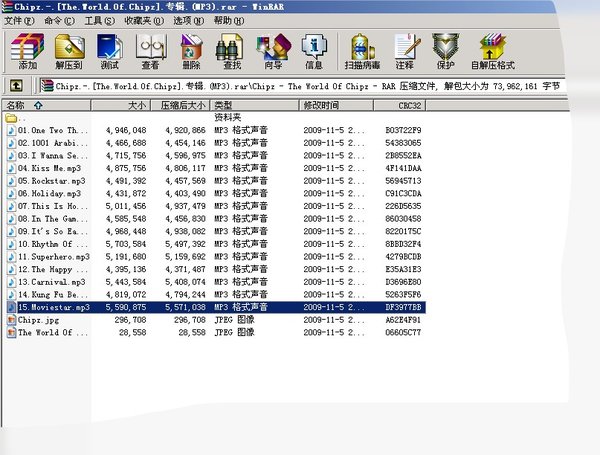
Task: Sort by 修改时间 column header
Action: click(336, 105)
